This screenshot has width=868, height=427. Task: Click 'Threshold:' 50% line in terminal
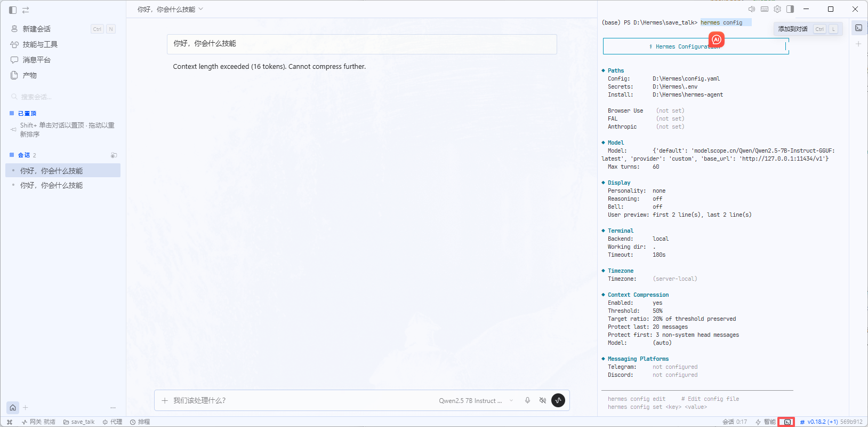click(635, 311)
